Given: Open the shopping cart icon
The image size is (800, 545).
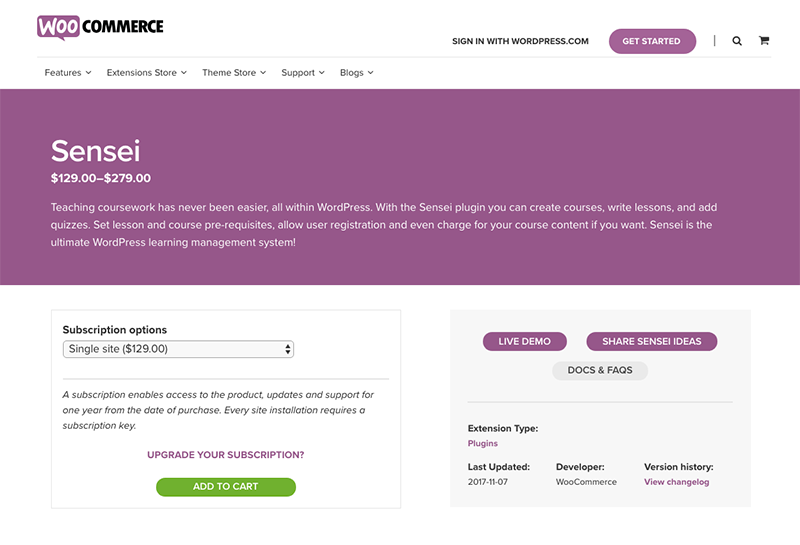Looking at the screenshot, I should point(764,41).
